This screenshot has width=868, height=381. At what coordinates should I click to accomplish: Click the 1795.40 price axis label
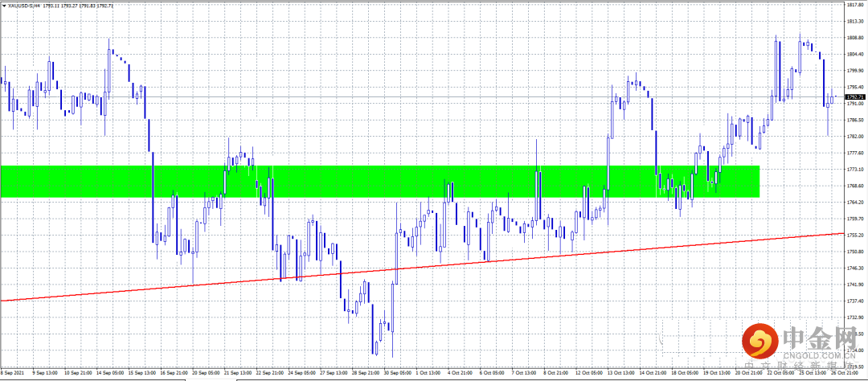click(856, 87)
